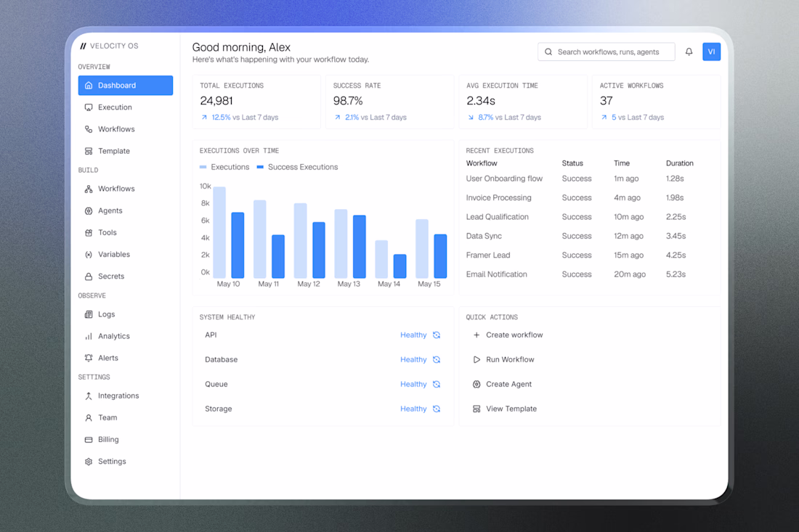Screen dimensions: 799x532
Task: Click the Execution monitor icon in sidebar
Action: click(89, 107)
